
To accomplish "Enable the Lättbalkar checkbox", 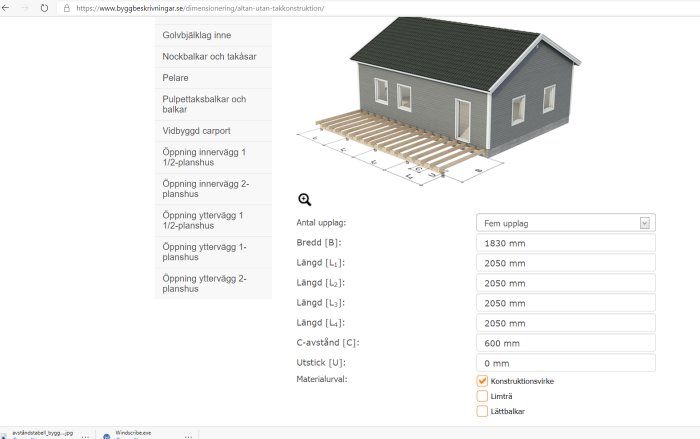I will [482, 411].
